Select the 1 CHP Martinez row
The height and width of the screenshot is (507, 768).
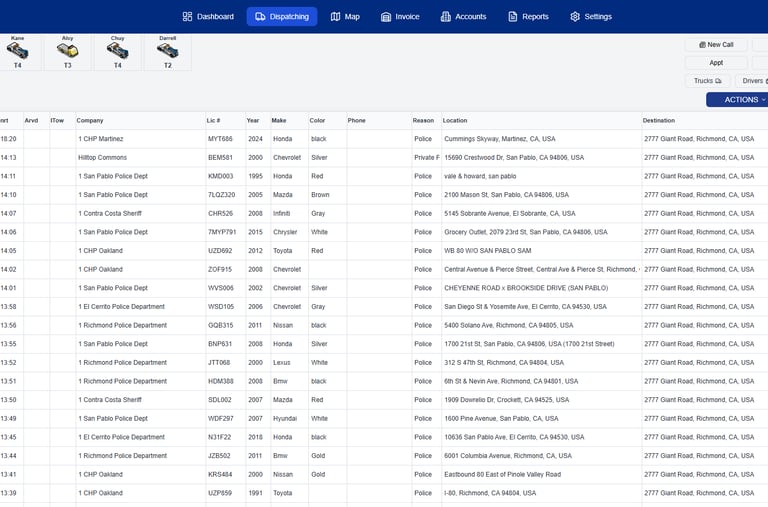pos(384,139)
